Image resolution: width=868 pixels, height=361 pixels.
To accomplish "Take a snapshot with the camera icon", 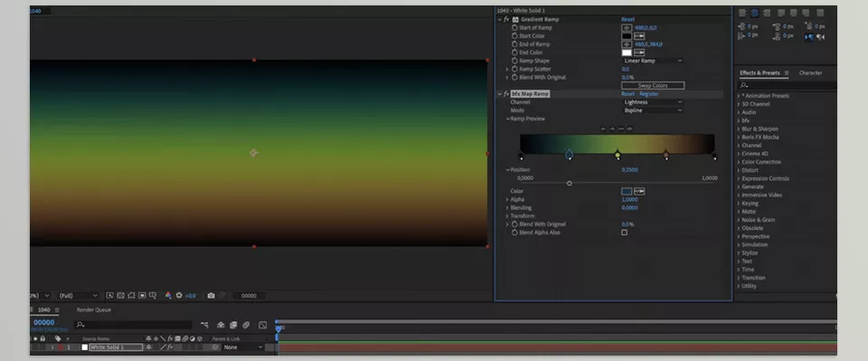I will point(211,296).
